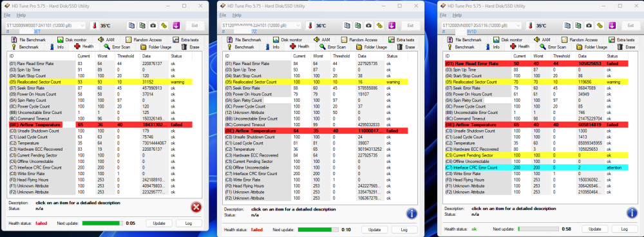Click next-update progress bar showing 0:10
Viewport: 644px width, 237px height.
point(318,229)
